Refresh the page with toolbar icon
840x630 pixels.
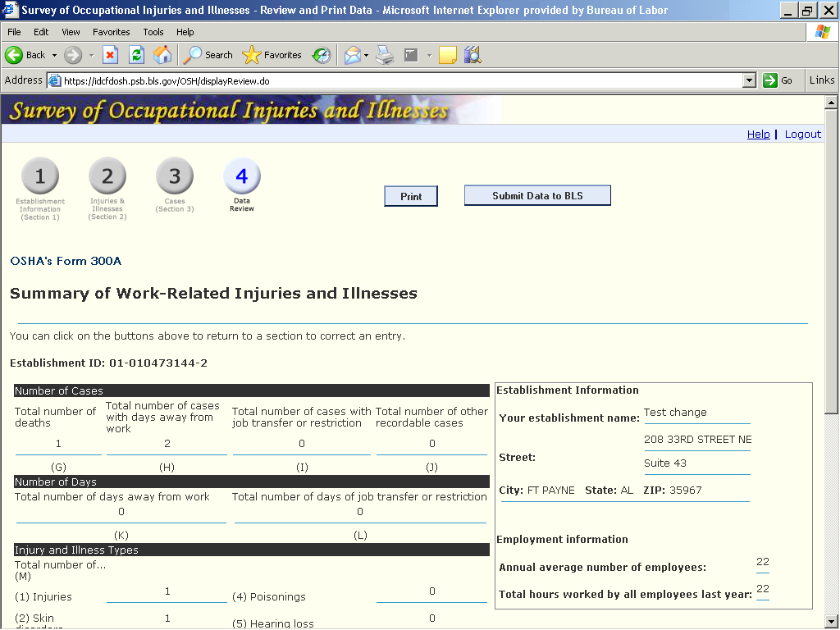pyautogui.click(x=136, y=55)
